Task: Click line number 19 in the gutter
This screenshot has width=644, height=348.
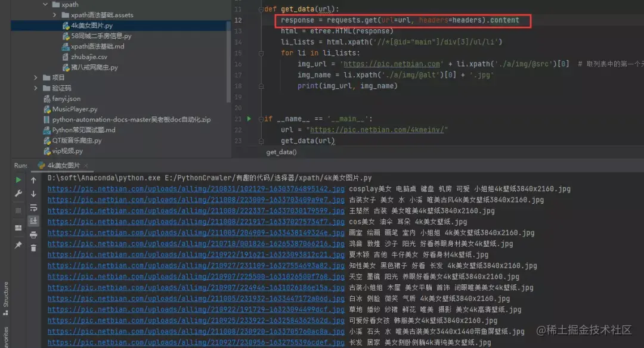Action: coord(238,97)
